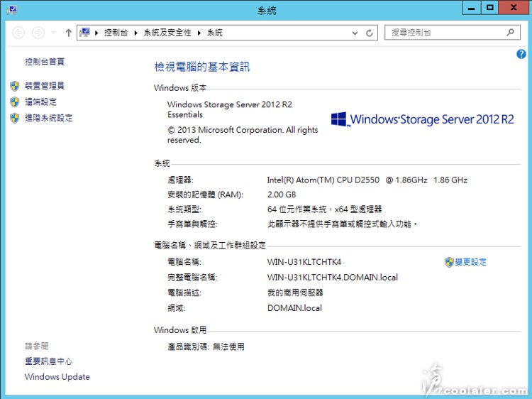Click the search magnifier icon
532x399 pixels.
tap(510, 32)
